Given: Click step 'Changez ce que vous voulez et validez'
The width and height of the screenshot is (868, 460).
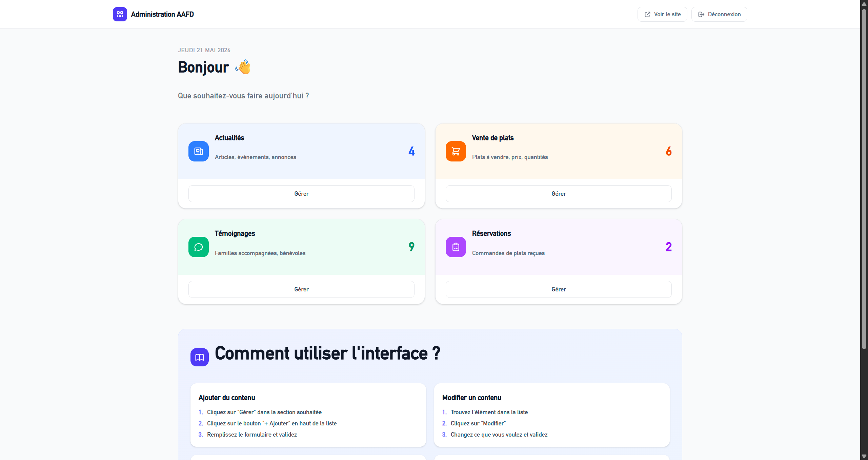Looking at the screenshot, I should [x=499, y=435].
